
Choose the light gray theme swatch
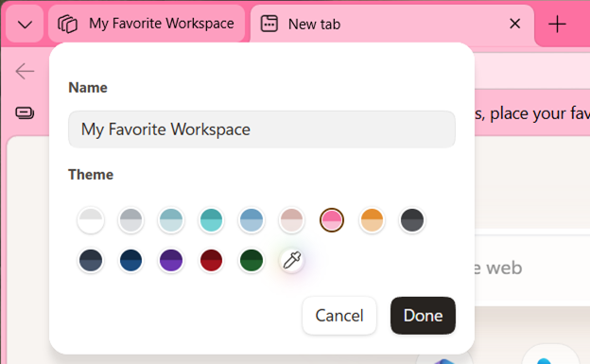pos(130,220)
